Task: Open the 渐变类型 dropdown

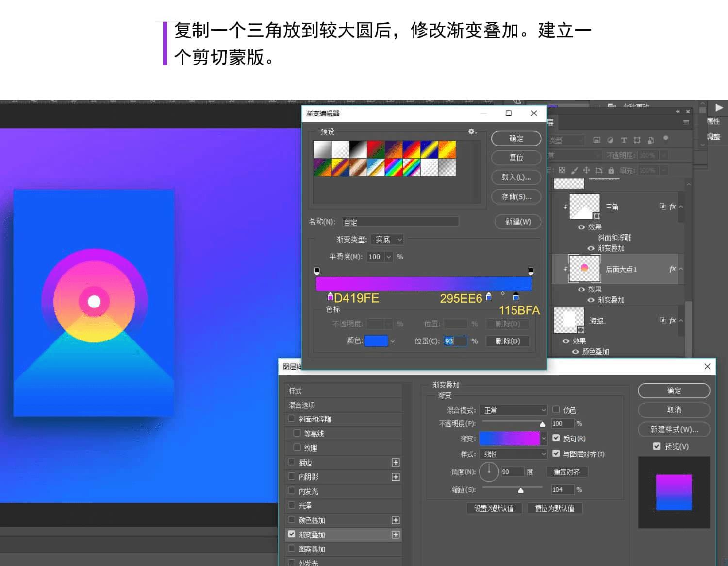Action: click(387, 240)
